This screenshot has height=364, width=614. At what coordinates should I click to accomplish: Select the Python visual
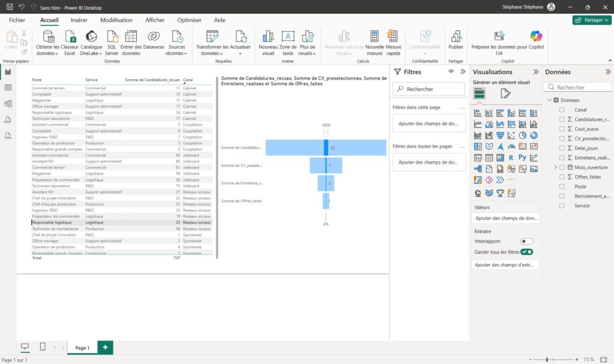tap(522, 158)
